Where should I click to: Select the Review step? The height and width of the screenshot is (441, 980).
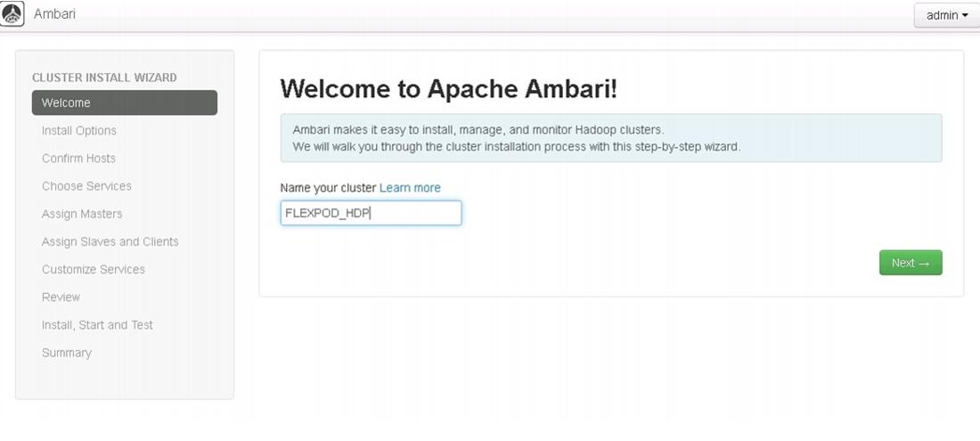pyautogui.click(x=61, y=298)
